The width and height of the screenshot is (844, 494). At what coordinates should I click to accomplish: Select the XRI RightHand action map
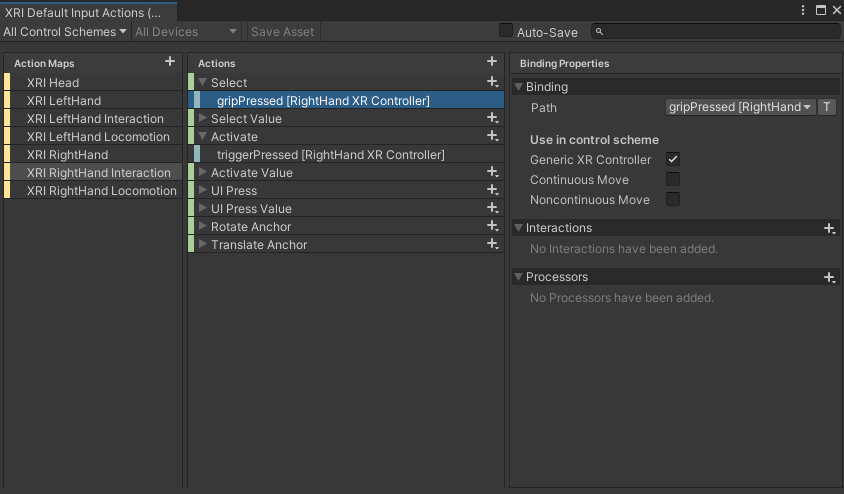[x=93, y=154]
